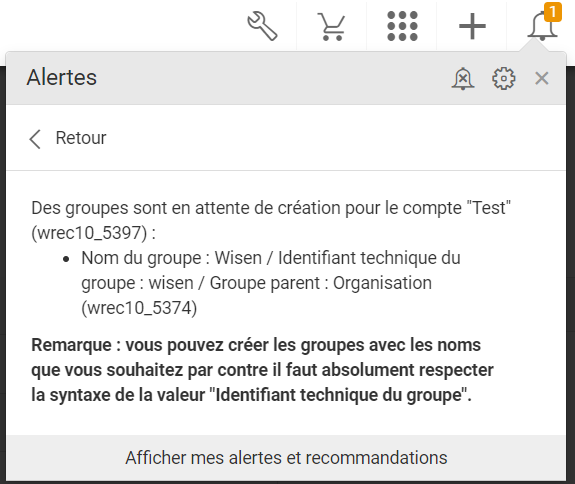Viewport: 575px width, 484px height.
Task: Dismiss all alerts with crossed bell icon
Action: coord(463,78)
